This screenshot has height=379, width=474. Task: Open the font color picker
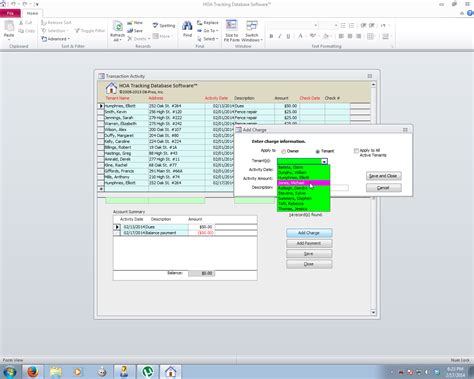pos(301,36)
